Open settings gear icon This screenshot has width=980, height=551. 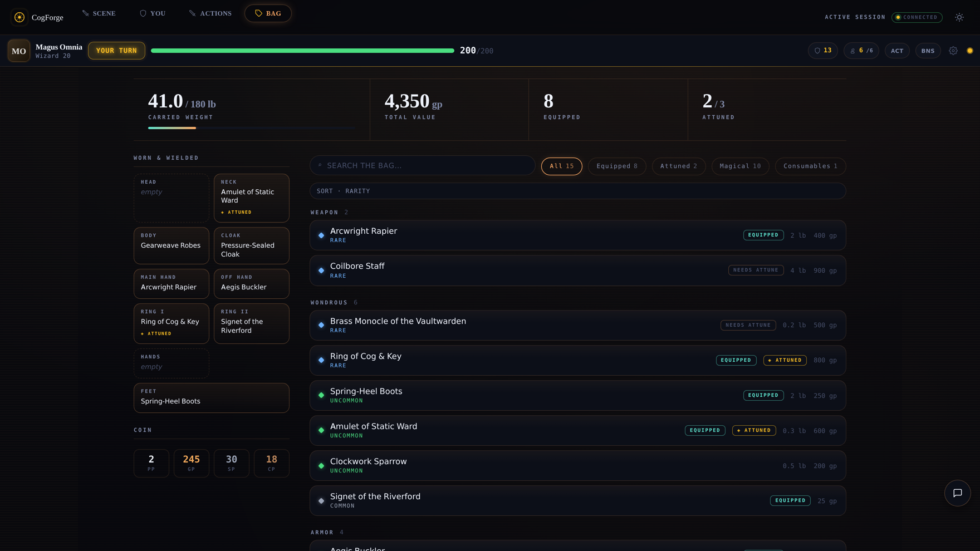pyautogui.click(x=953, y=51)
